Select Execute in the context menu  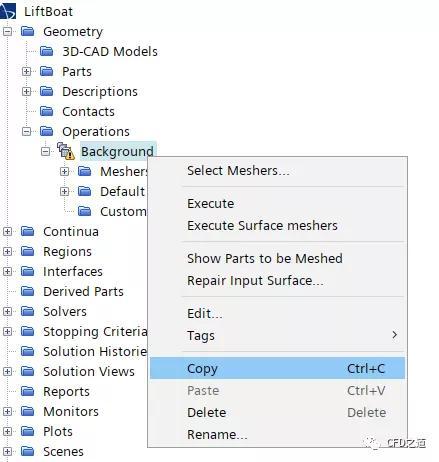(x=211, y=204)
